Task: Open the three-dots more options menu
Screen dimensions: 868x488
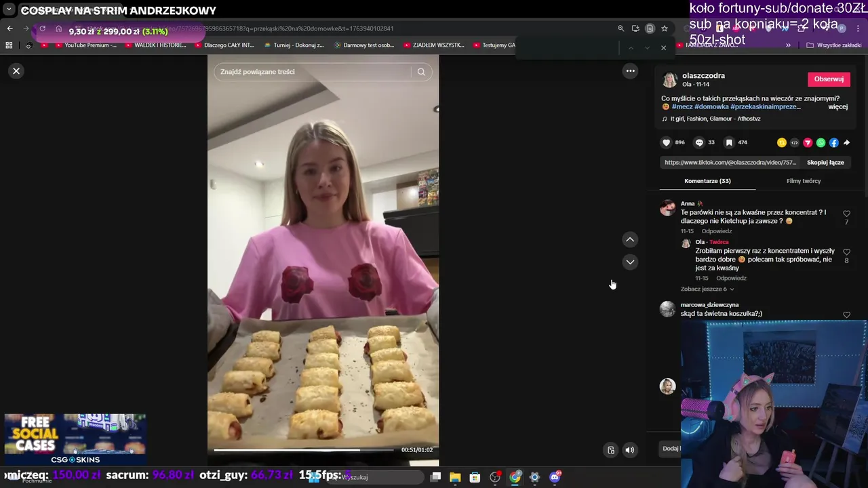Action: (x=630, y=70)
